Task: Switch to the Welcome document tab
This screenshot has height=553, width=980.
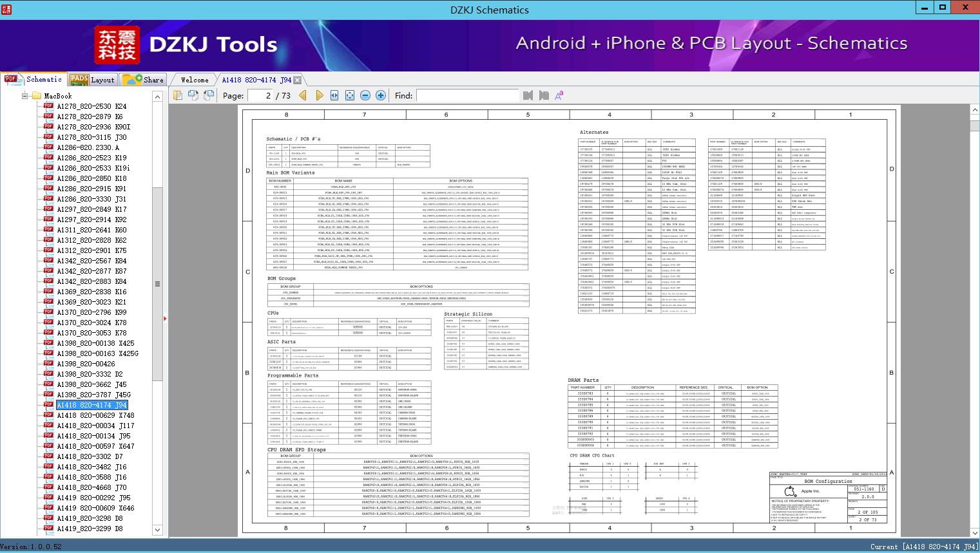Action: 195,80
